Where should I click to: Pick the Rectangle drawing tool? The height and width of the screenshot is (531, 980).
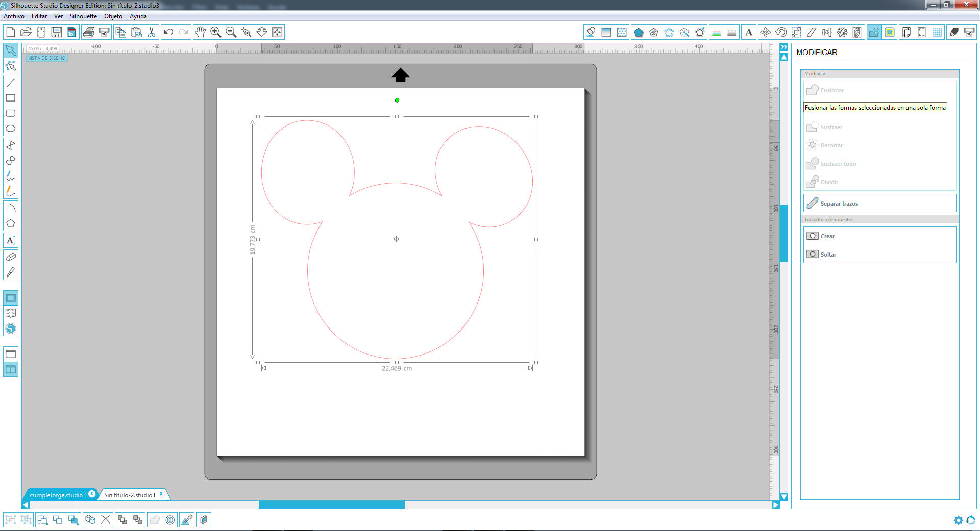point(11,98)
